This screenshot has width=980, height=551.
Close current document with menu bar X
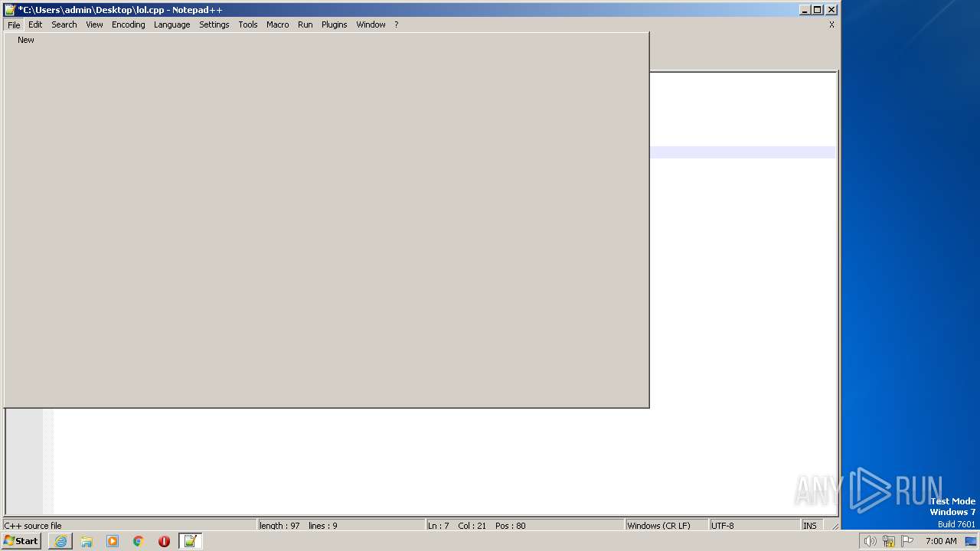point(831,24)
